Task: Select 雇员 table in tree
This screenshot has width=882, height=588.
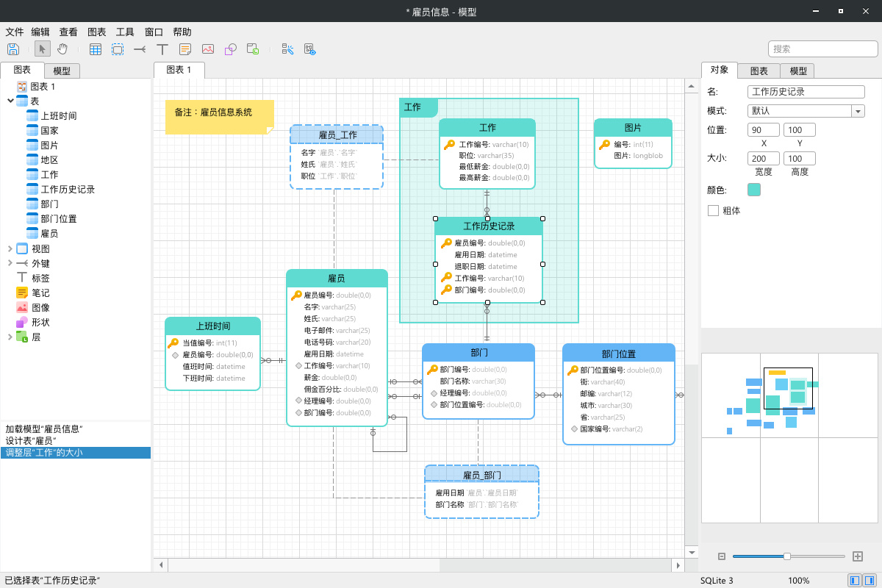Action: (x=49, y=233)
